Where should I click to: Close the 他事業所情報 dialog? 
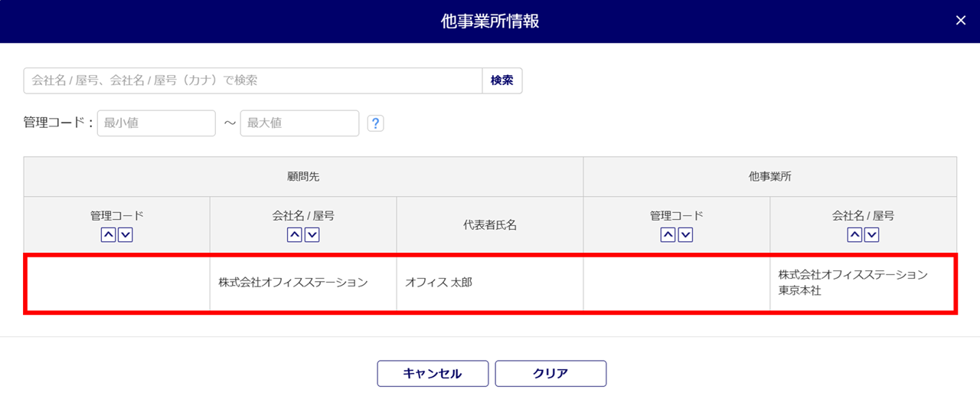pos(961,21)
